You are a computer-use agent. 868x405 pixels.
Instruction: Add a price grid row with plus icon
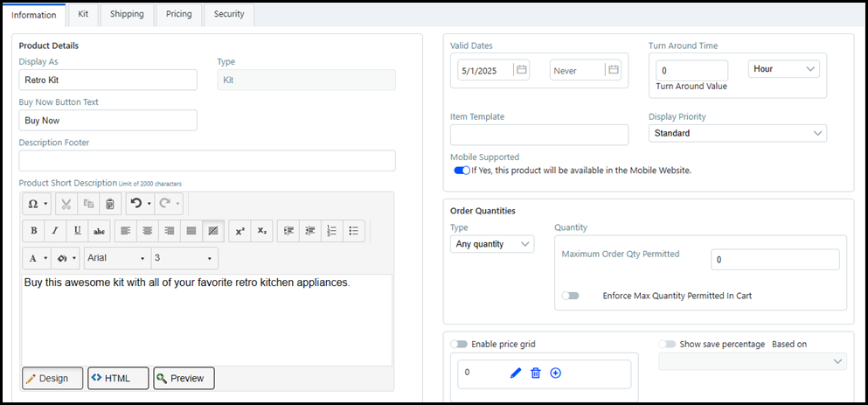[555, 373]
